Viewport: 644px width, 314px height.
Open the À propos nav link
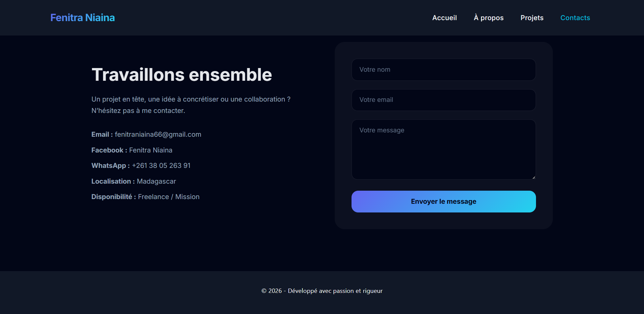(488, 18)
